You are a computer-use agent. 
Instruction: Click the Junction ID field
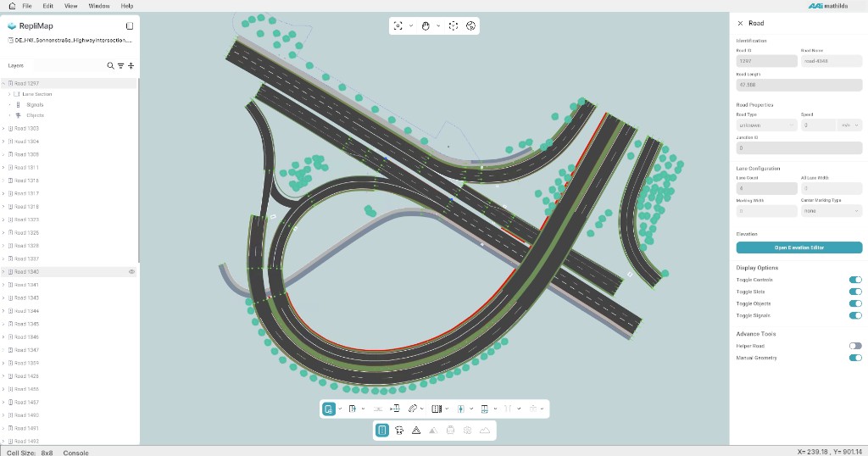click(x=798, y=147)
